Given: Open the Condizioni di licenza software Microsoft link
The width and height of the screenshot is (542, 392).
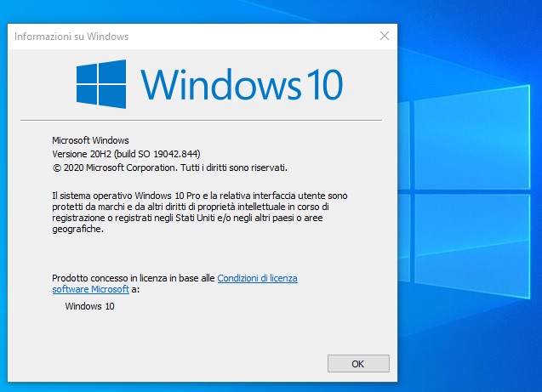Looking at the screenshot, I should [x=257, y=278].
